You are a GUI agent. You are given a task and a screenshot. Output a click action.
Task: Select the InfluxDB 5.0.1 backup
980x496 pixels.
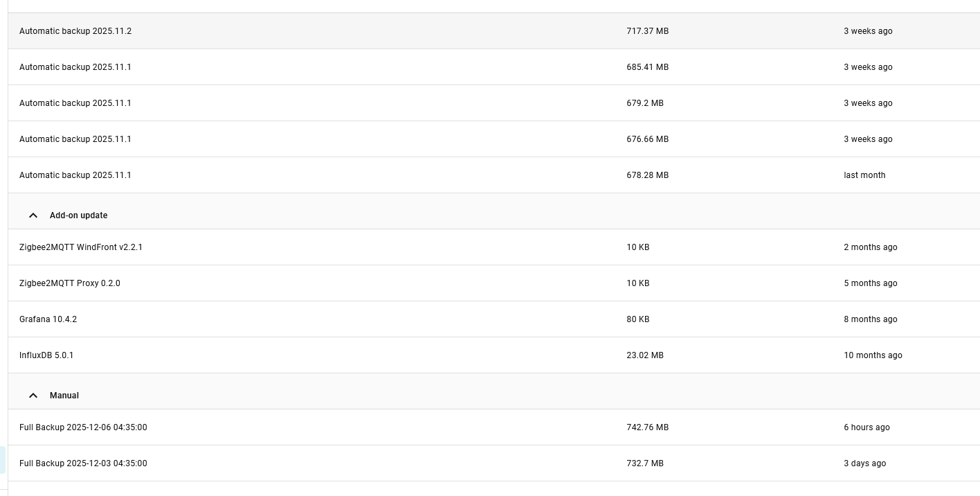coord(46,355)
